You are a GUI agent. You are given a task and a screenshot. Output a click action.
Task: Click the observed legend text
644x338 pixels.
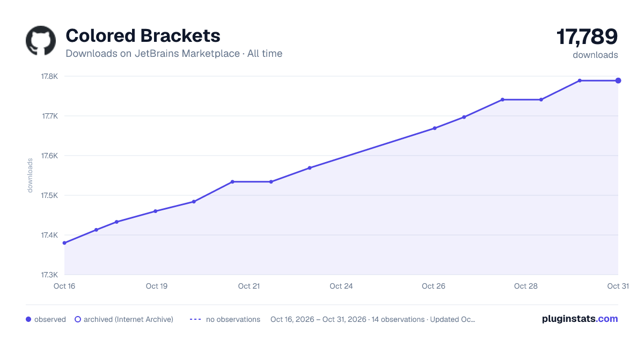point(50,319)
